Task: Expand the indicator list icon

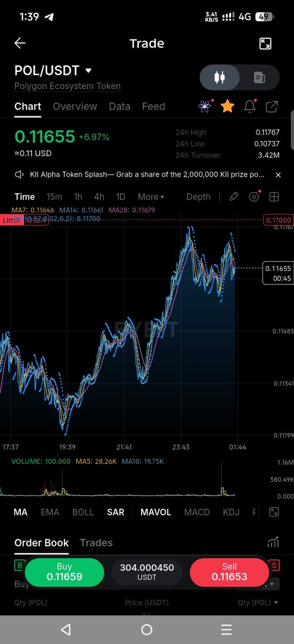Action: click(x=274, y=512)
